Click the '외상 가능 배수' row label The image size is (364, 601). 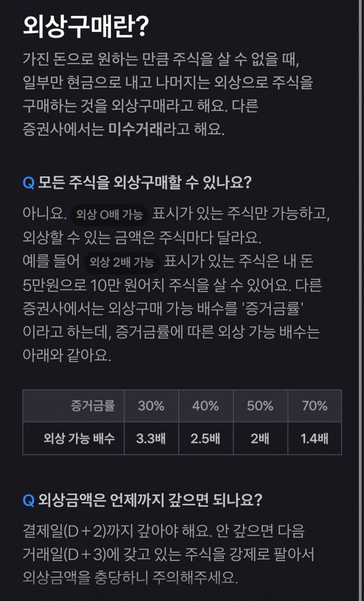pyautogui.click(x=79, y=438)
